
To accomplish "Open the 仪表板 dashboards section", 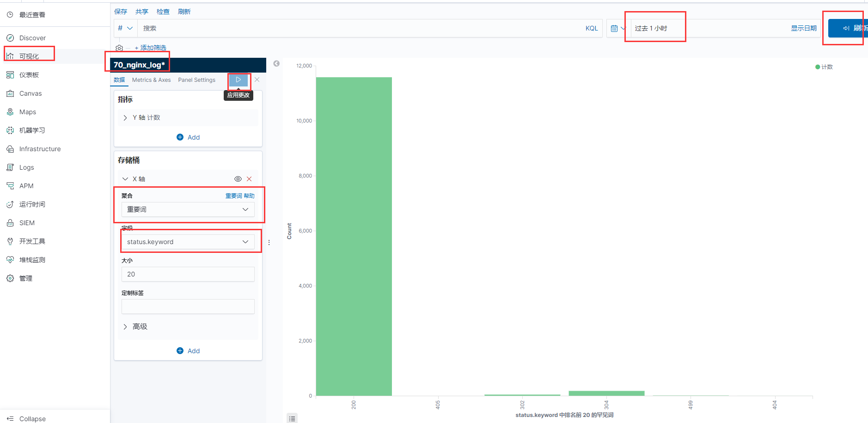I will click(x=31, y=74).
